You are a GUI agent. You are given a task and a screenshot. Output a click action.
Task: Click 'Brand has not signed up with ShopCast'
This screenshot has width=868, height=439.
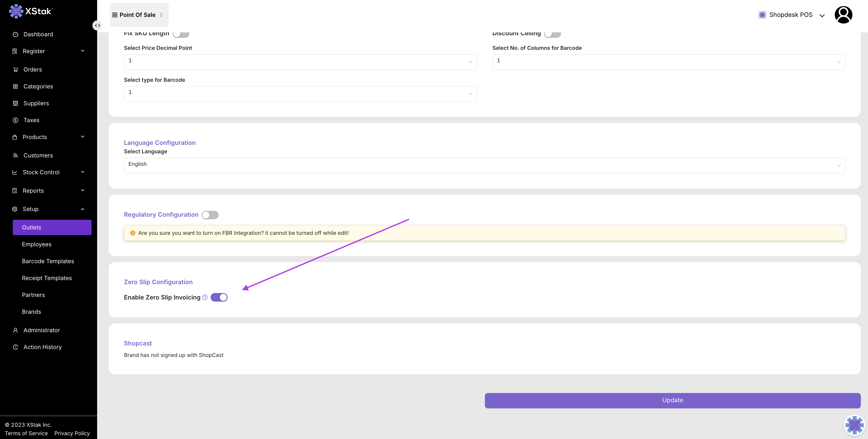coord(174,355)
